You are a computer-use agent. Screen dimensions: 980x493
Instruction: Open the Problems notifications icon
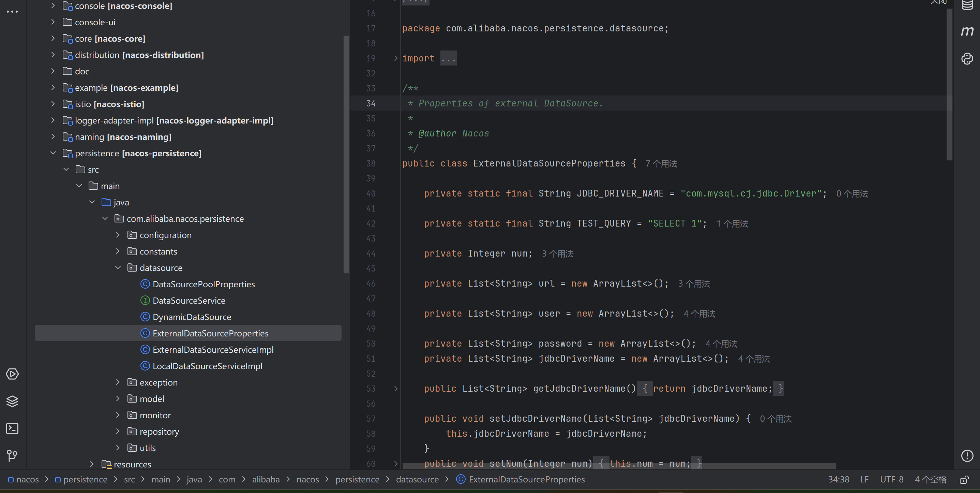(x=967, y=456)
